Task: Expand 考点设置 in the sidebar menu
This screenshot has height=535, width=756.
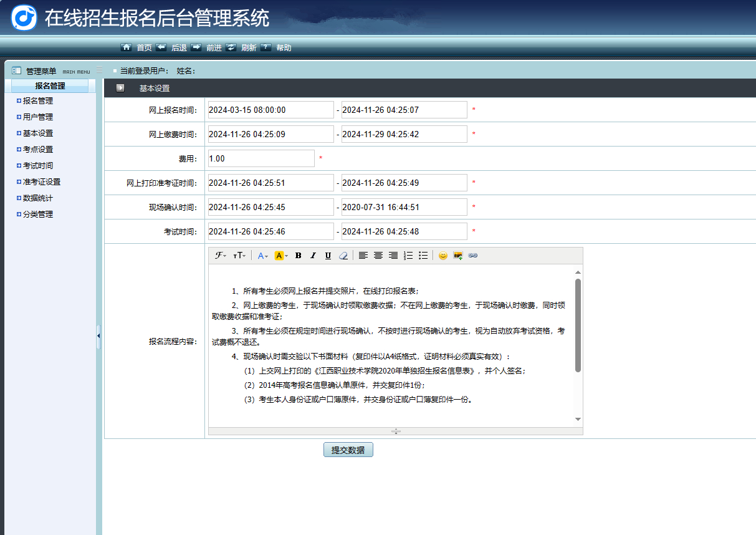Action: click(x=38, y=150)
